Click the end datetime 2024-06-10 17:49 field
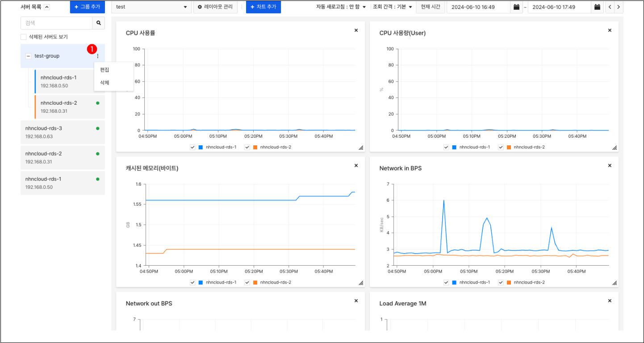 (x=560, y=7)
